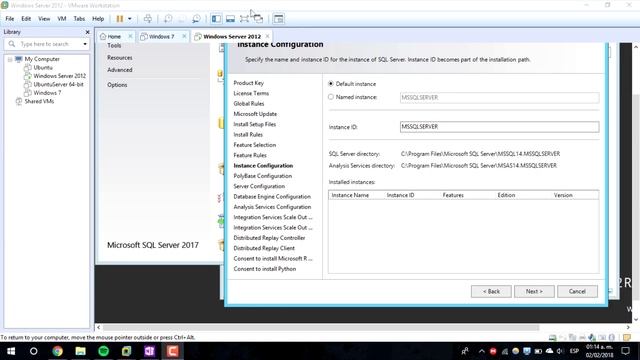Enter full screen mode icon
Image resolution: width=640 pixels, height=360 pixels.
[244, 19]
